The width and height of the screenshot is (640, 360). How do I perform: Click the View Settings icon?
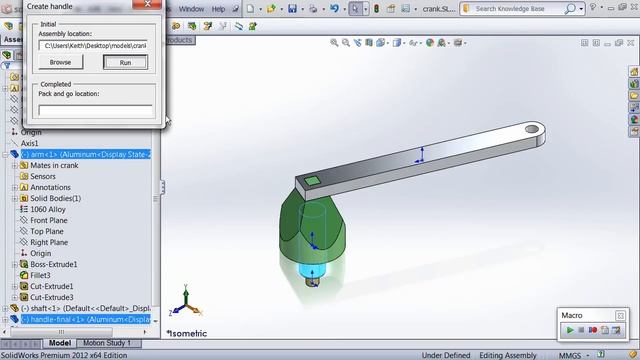[x=458, y=42]
